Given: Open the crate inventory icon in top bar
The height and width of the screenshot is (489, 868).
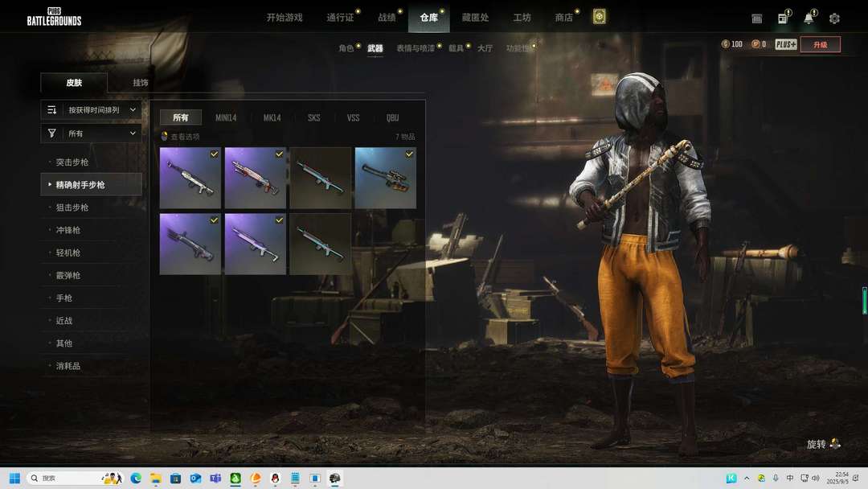Looking at the screenshot, I should [x=757, y=18].
